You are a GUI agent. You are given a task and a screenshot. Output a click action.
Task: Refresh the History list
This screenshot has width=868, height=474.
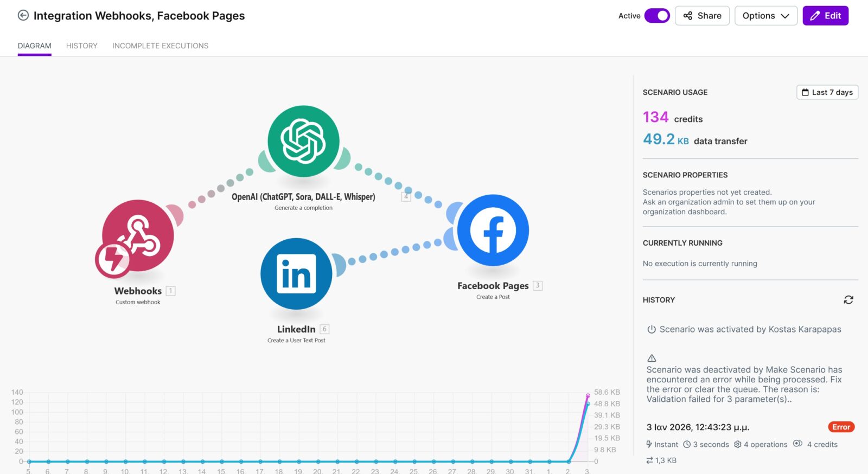pyautogui.click(x=848, y=300)
